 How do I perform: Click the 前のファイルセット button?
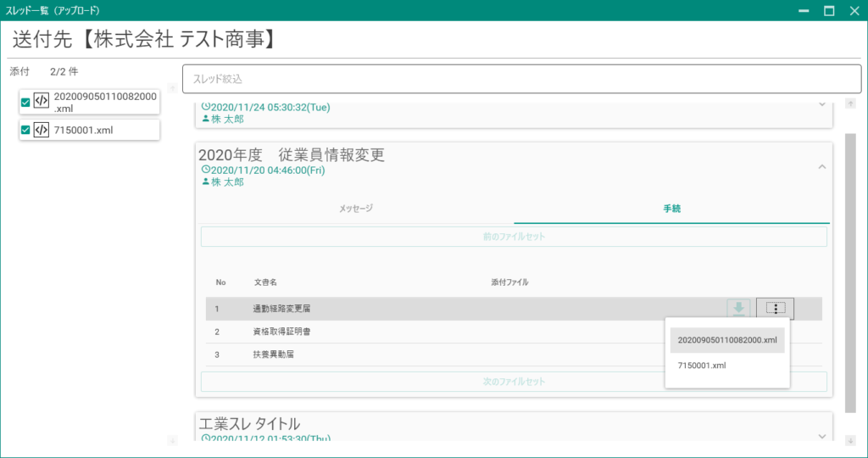pyautogui.click(x=513, y=237)
